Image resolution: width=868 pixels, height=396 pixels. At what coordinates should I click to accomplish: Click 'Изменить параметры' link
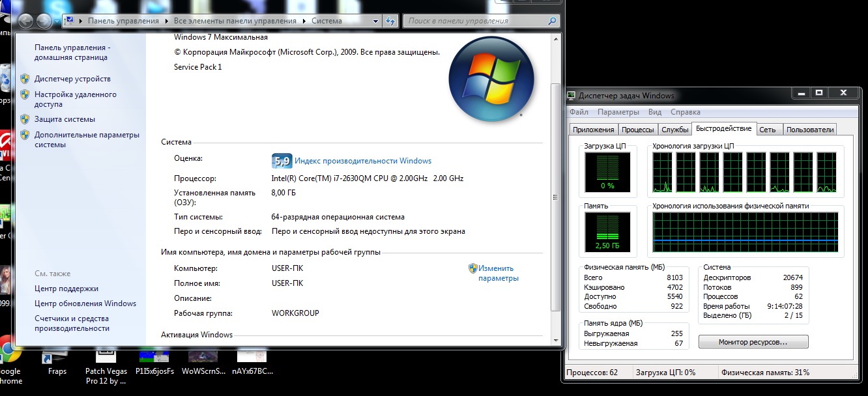(499, 273)
